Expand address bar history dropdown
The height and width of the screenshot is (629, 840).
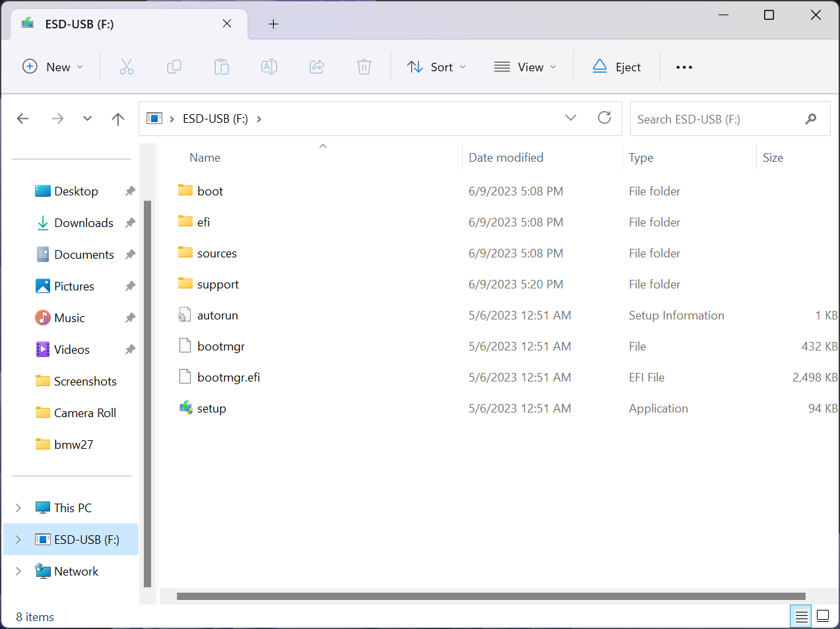pos(571,118)
